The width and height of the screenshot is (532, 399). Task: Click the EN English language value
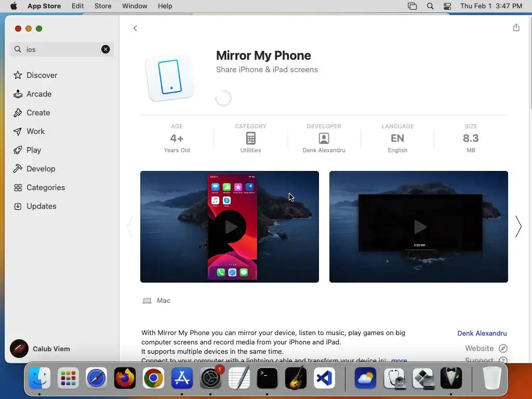click(397, 138)
